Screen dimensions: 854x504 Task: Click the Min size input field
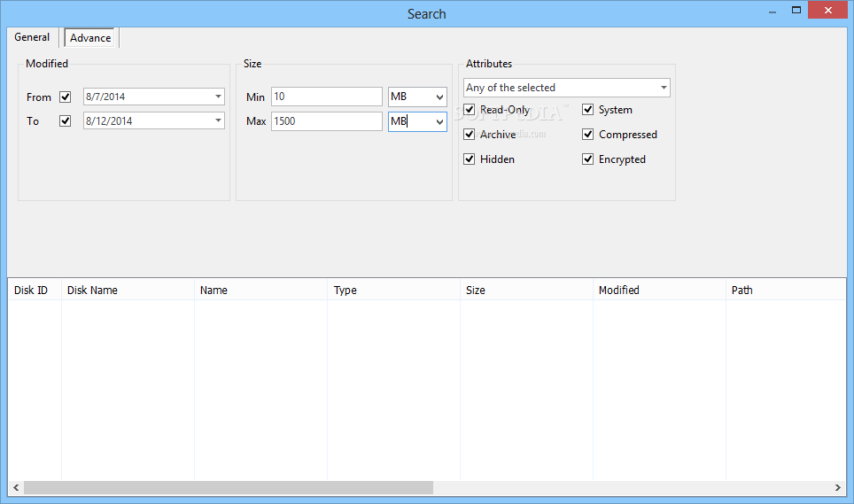click(326, 97)
